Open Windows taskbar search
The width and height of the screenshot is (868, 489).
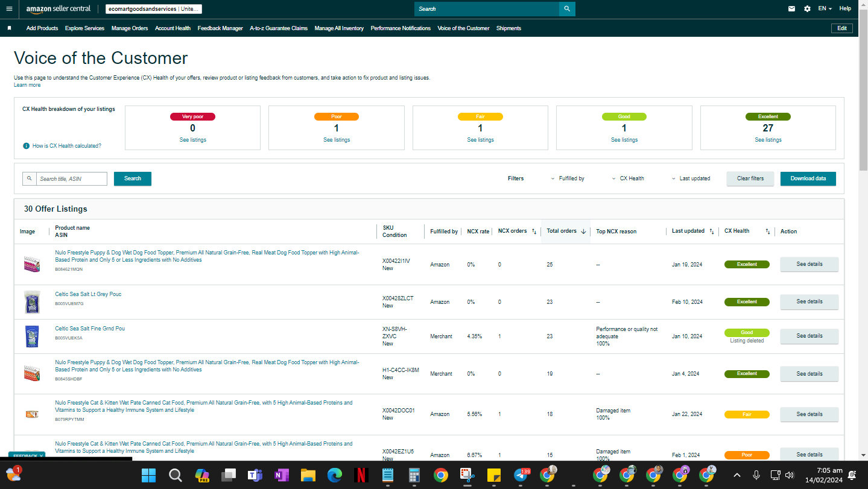[175, 475]
